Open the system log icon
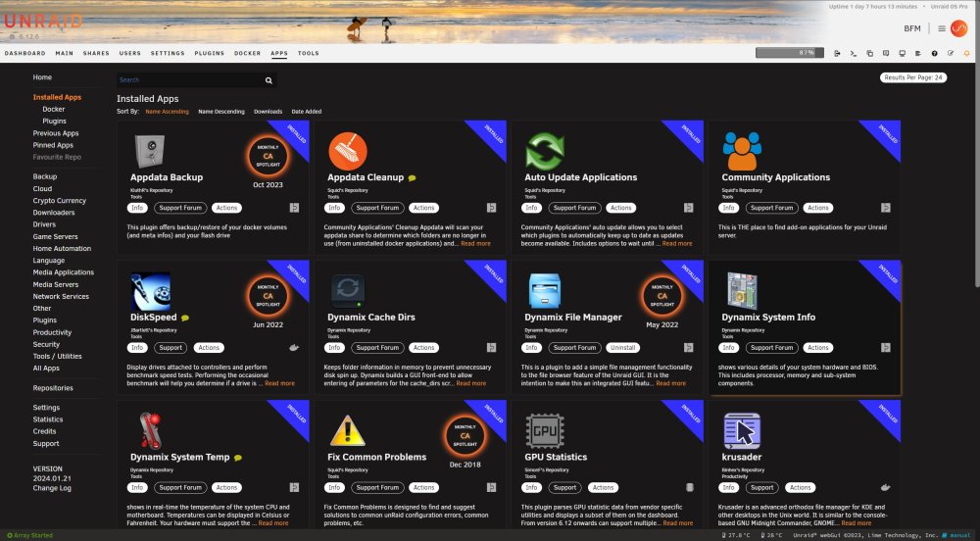980x541 pixels. [918, 54]
